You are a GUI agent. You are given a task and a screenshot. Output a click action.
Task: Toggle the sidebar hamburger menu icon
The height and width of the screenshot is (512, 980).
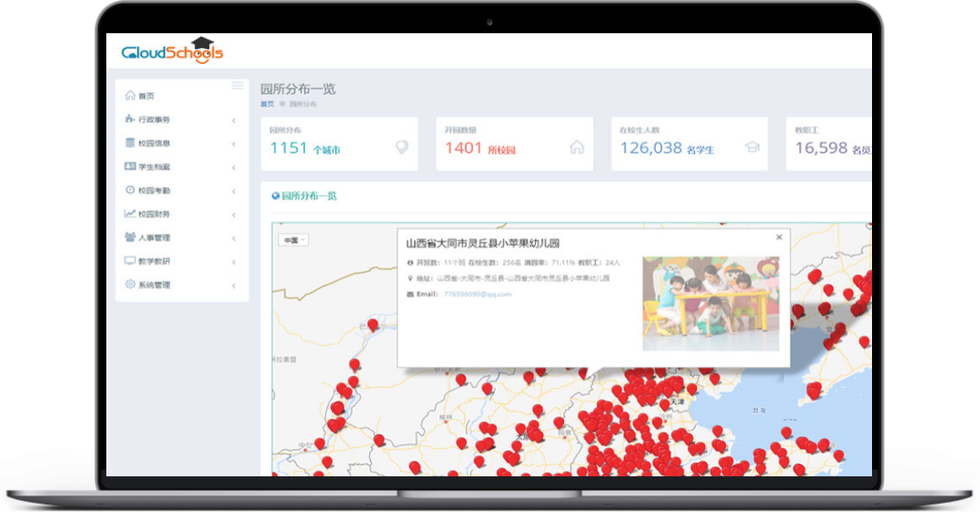point(238,86)
